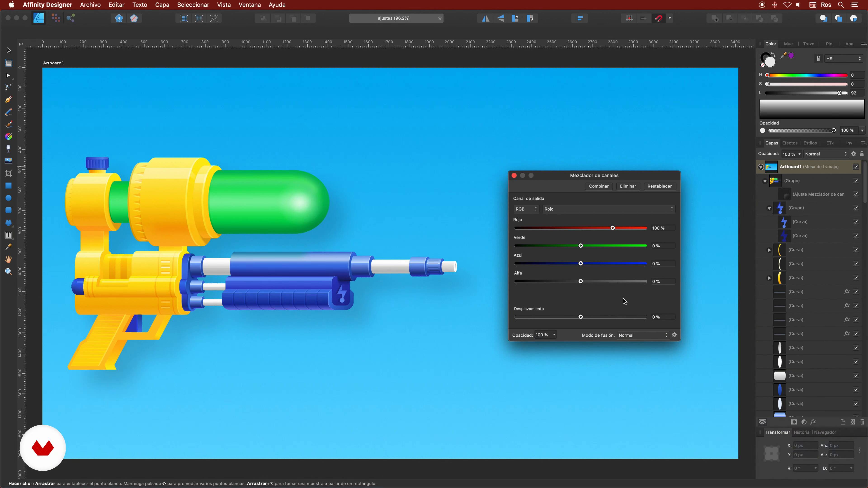The image size is (868, 488).
Task: Select the Zoom tool
Action: click(9, 271)
